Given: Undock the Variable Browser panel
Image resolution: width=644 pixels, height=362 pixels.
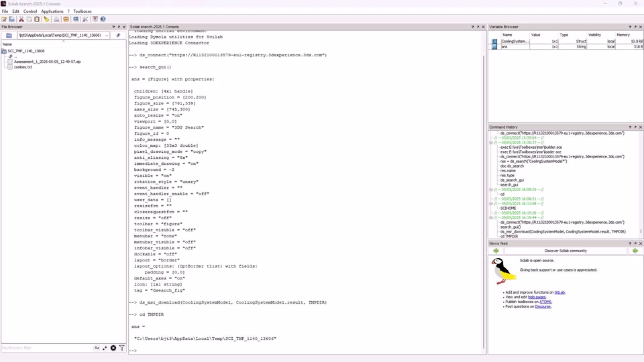Looking at the screenshot, I should [635, 27].
